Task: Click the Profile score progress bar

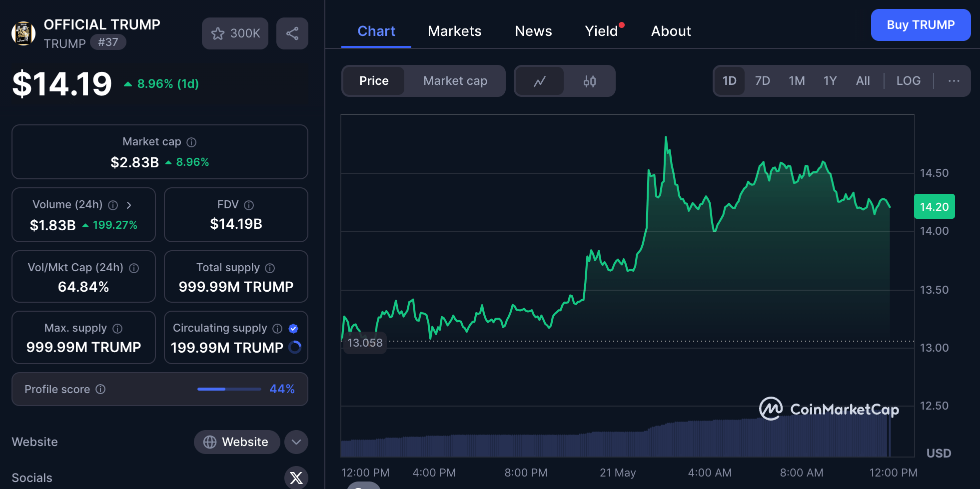Action: pyautogui.click(x=229, y=389)
